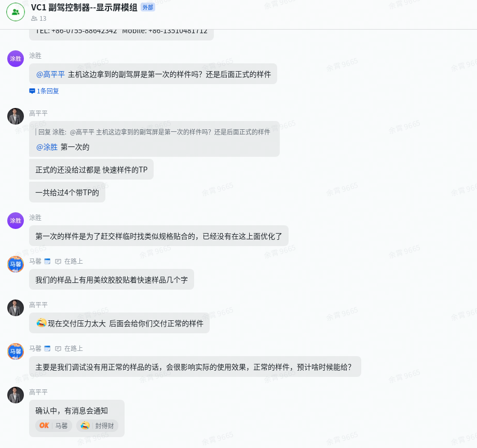Open 涂胜's purple avatar on first message
This screenshot has height=448, width=477.
[x=16, y=59]
